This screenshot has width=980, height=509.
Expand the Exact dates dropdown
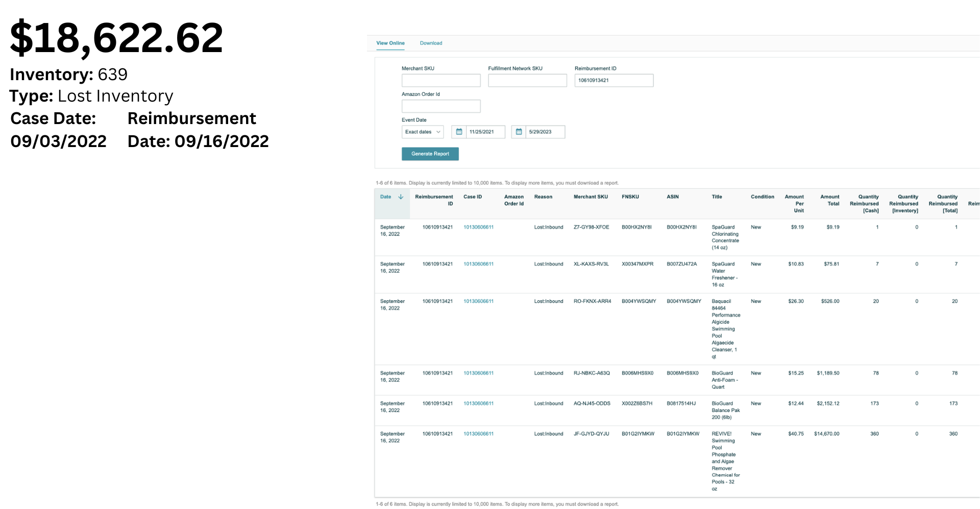[422, 132]
